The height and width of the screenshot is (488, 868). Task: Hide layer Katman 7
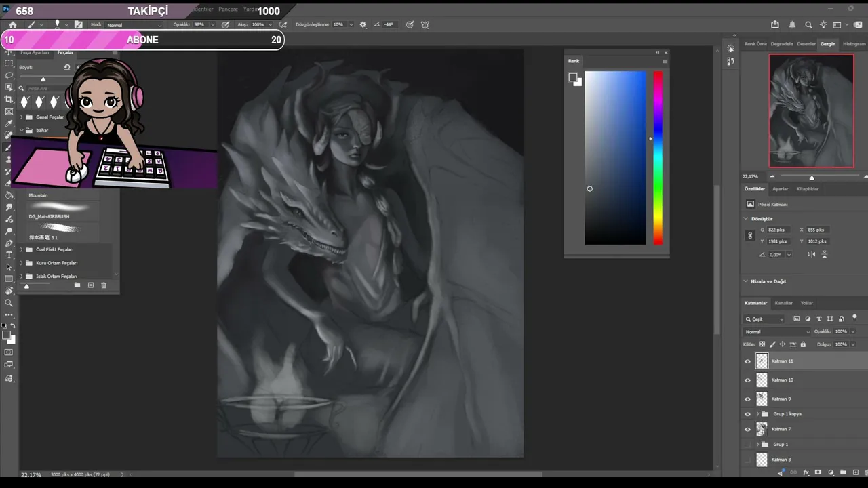point(748,429)
